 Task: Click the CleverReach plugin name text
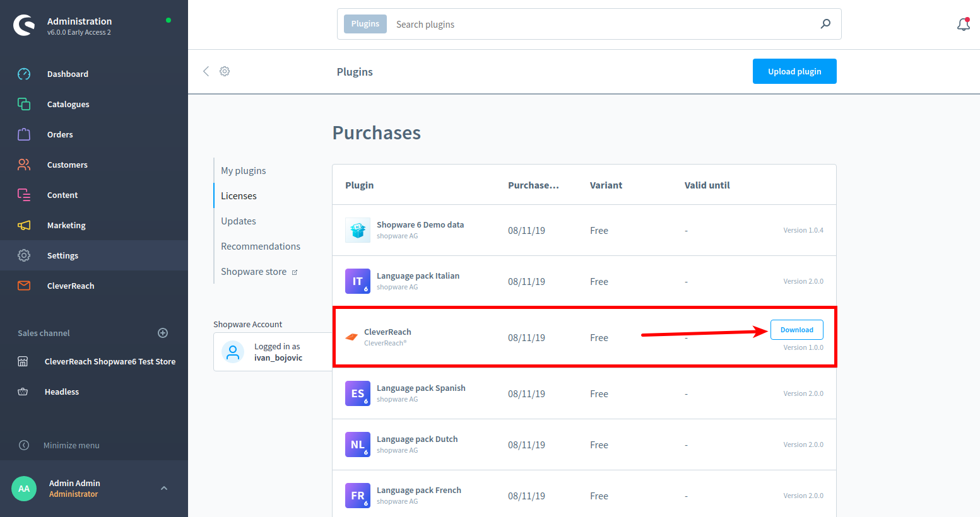[387, 332]
